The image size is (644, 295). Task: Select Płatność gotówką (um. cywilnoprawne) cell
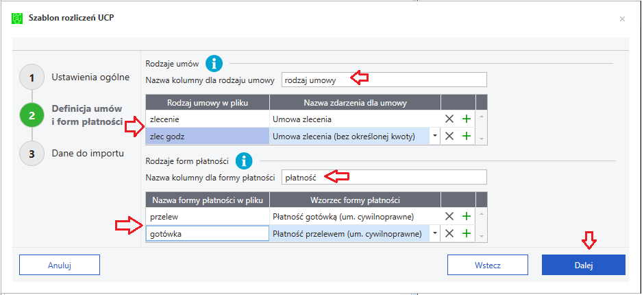(x=355, y=216)
